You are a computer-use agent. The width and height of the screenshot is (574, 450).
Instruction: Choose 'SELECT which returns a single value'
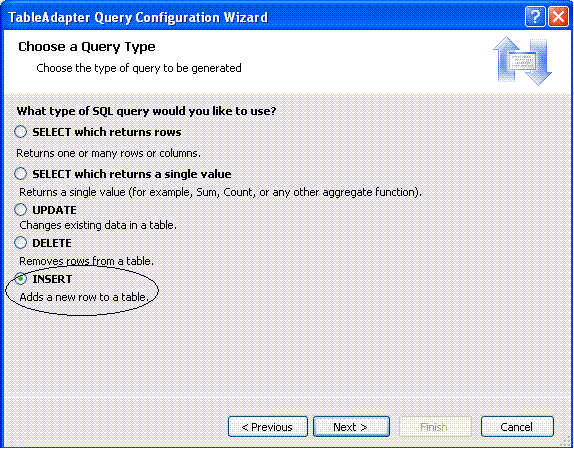(x=20, y=174)
